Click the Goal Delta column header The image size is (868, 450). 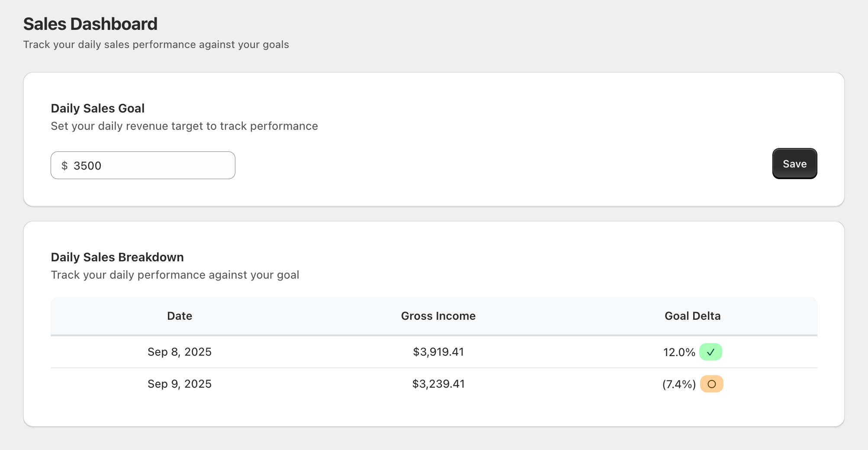[x=692, y=316]
